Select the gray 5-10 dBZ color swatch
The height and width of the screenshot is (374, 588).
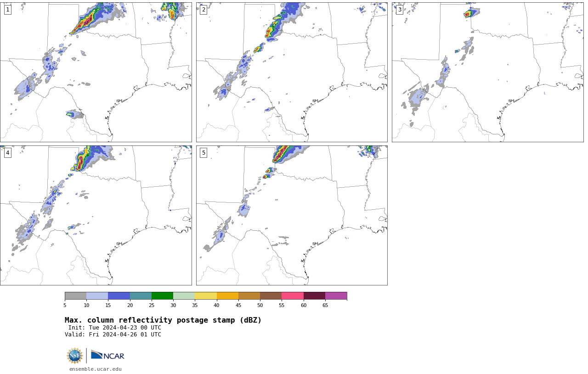pos(75,296)
